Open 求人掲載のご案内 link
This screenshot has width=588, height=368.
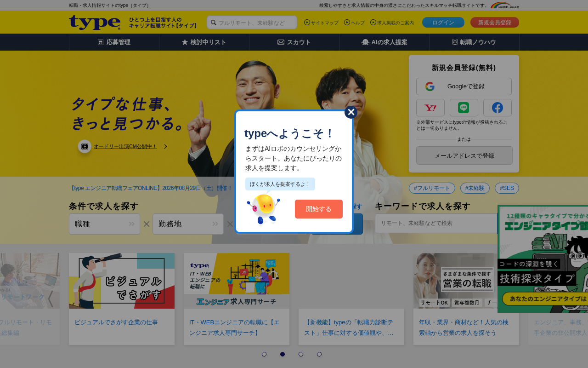click(392, 23)
